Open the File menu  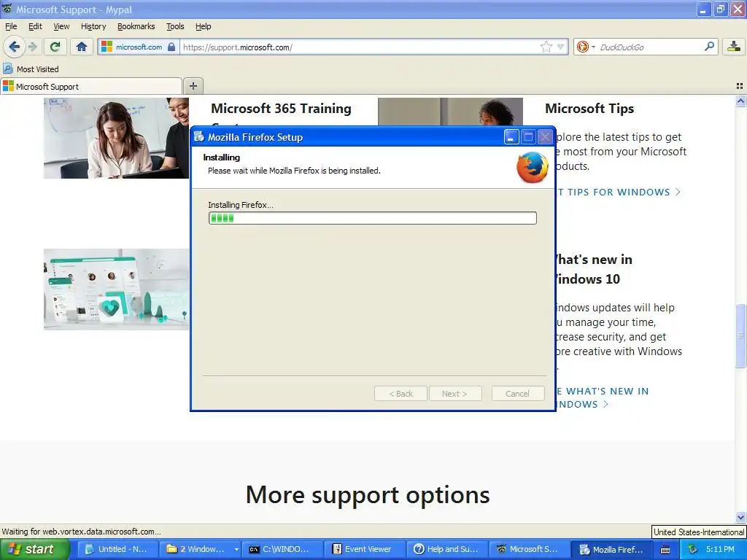tap(11, 26)
